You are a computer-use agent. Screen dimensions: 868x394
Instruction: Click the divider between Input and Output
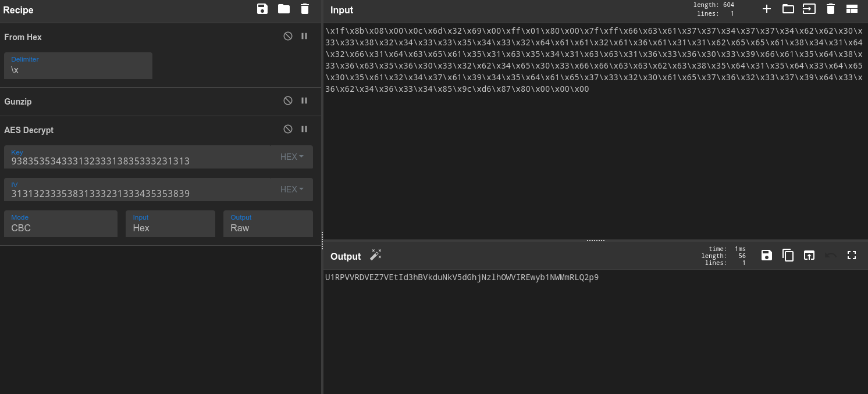click(x=595, y=240)
